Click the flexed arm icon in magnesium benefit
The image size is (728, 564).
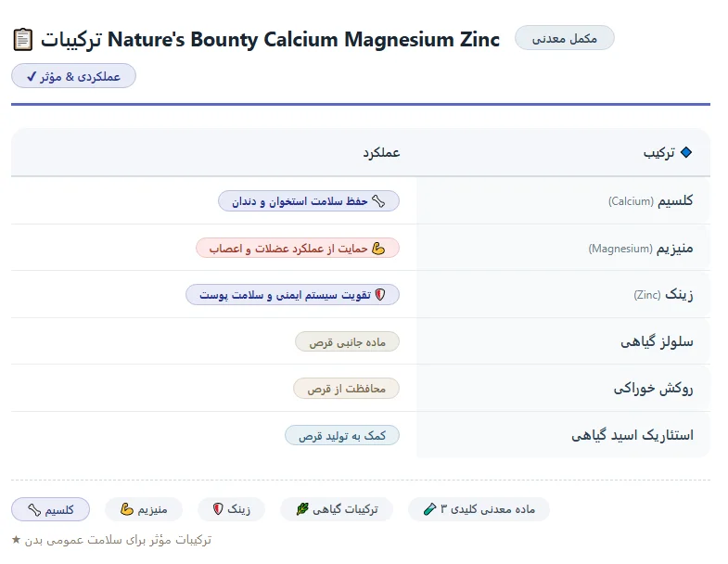[378, 249]
